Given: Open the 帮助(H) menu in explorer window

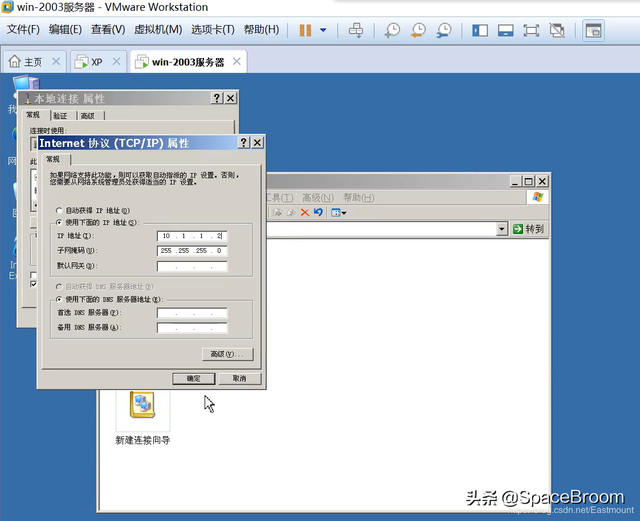Looking at the screenshot, I should (x=359, y=198).
